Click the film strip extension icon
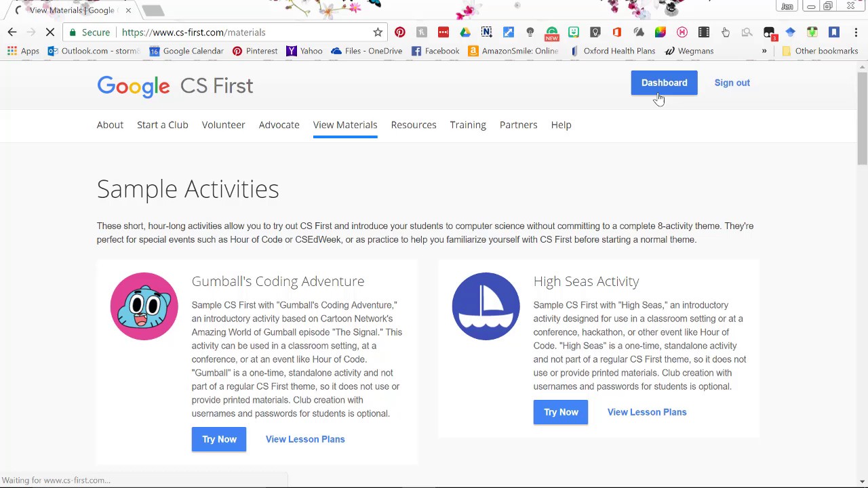 tap(704, 33)
